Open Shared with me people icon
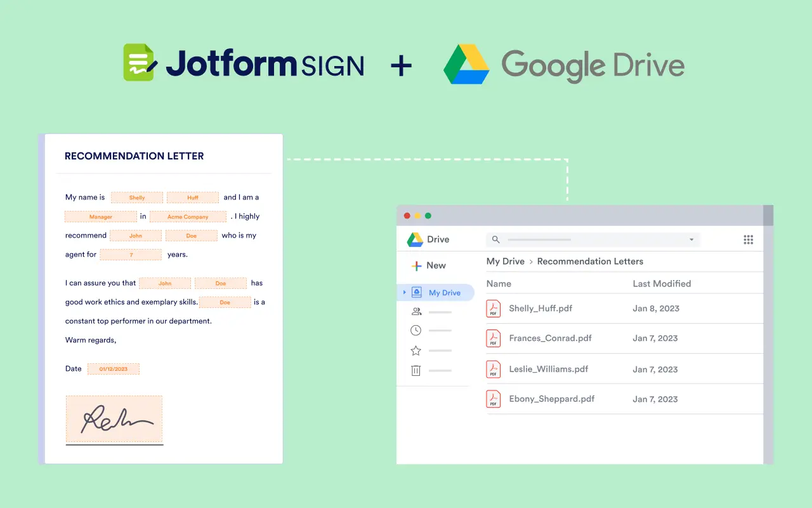This screenshot has width=812, height=508. click(x=416, y=312)
